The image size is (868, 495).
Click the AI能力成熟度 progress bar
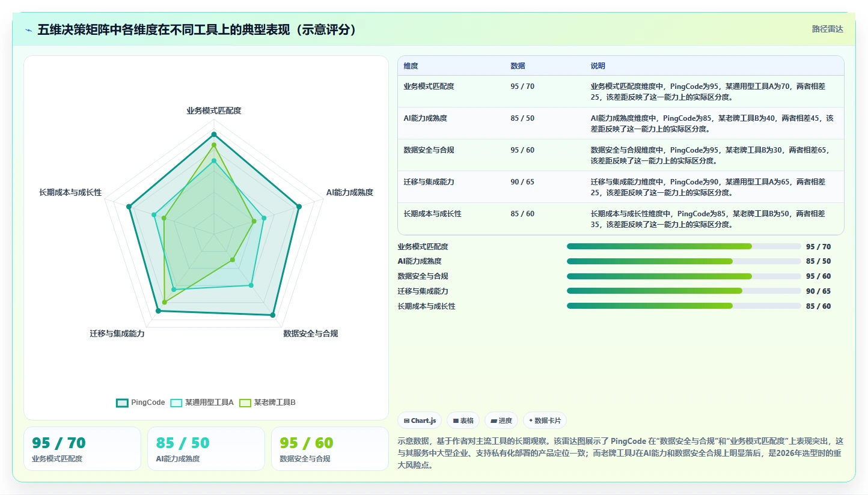point(683,261)
